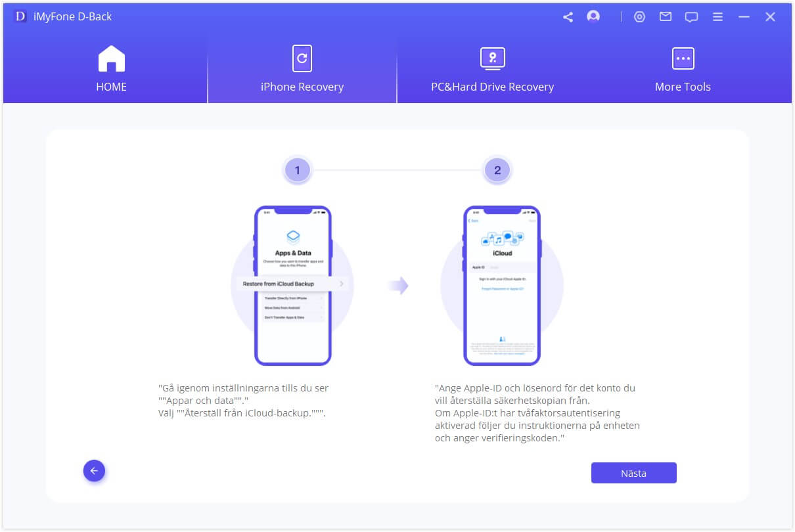Close the D-Back window
The width and height of the screenshot is (795, 532).
pos(770,17)
